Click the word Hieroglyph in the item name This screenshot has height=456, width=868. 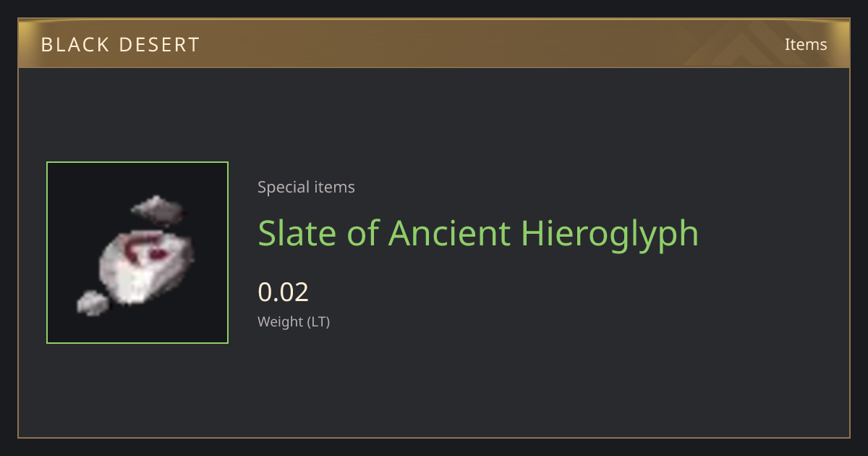coord(609,233)
